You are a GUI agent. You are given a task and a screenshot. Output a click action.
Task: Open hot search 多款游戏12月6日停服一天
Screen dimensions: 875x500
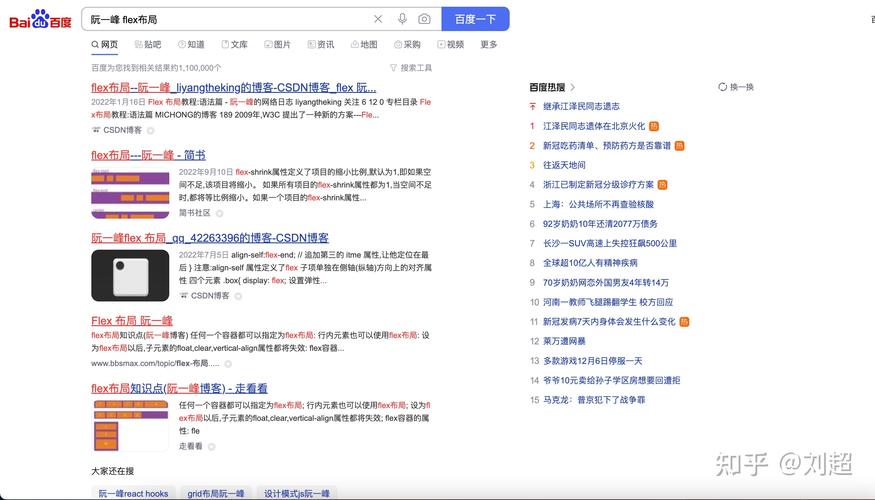(593, 360)
